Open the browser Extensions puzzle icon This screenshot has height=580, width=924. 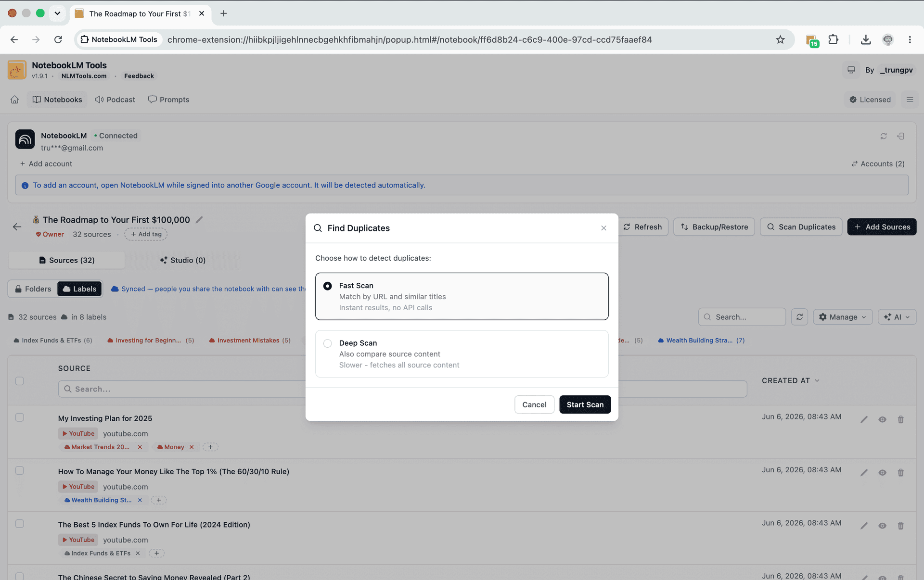[834, 39]
